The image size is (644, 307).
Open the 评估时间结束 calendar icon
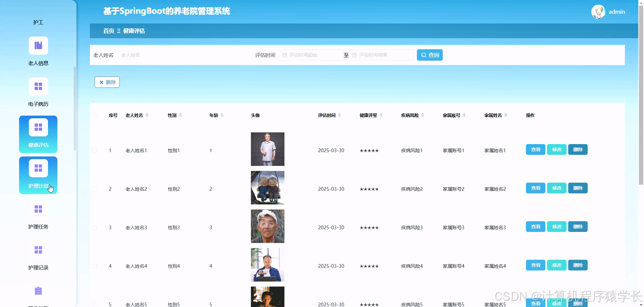[355, 55]
